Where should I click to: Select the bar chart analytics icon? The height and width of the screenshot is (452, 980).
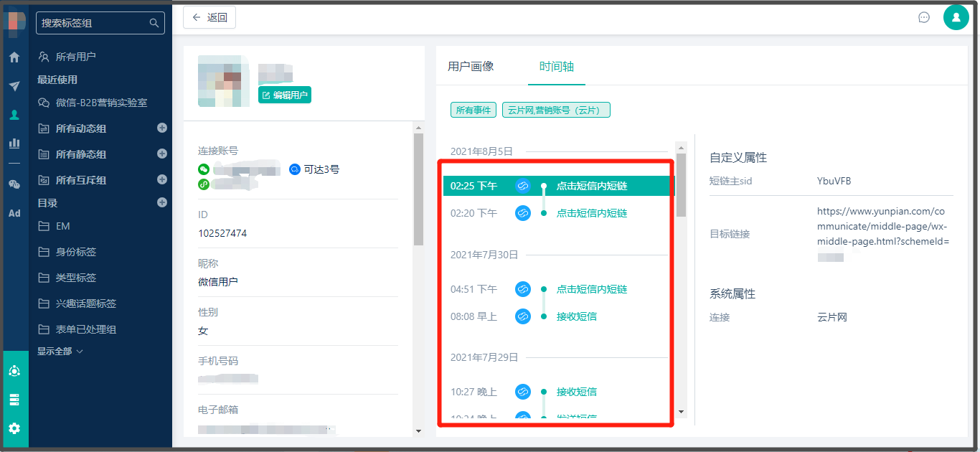click(x=14, y=143)
